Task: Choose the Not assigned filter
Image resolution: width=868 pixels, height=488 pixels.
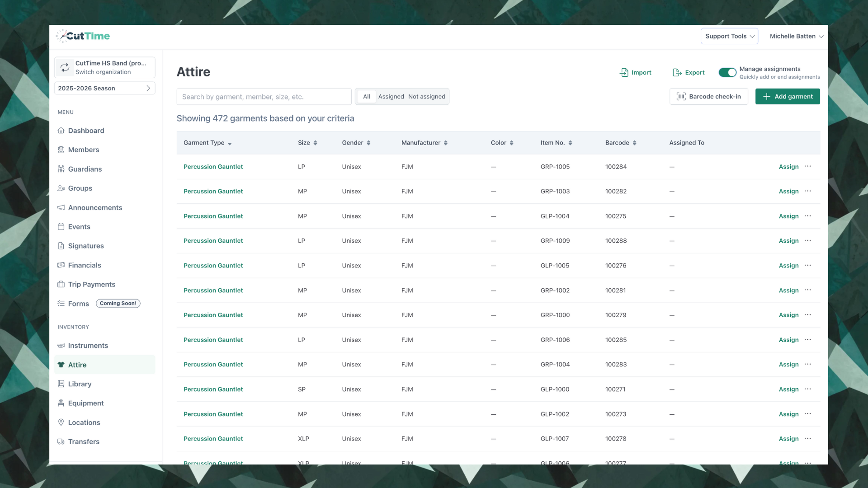Action: pos(426,96)
